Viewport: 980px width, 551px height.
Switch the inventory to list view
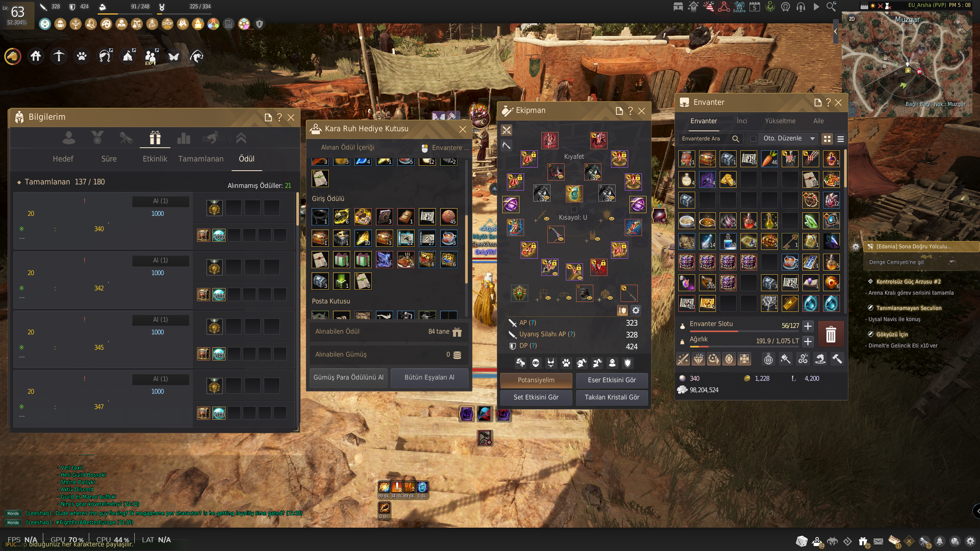click(x=841, y=139)
